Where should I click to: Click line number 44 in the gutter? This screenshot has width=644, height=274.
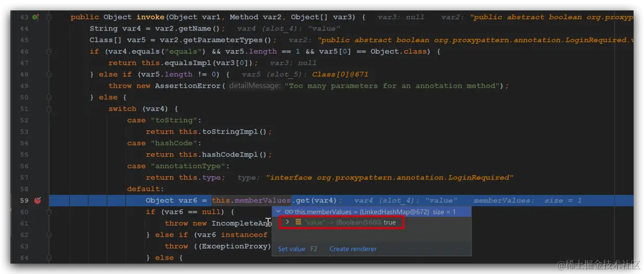pyautogui.click(x=24, y=29)
